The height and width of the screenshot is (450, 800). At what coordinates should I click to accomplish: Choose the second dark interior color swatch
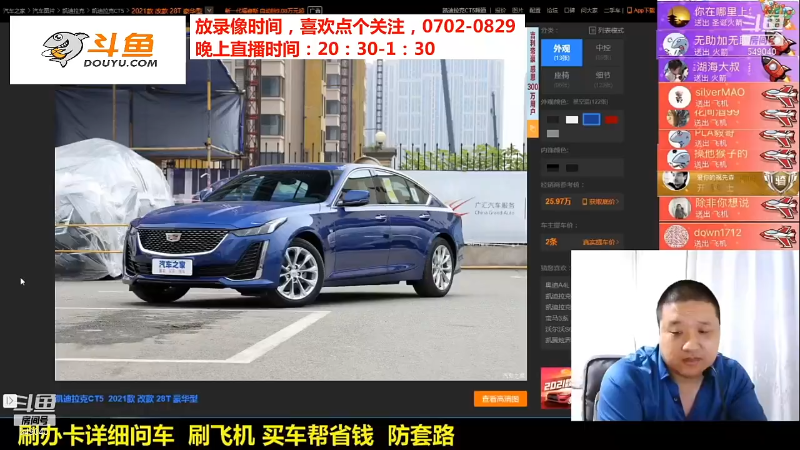572,168
